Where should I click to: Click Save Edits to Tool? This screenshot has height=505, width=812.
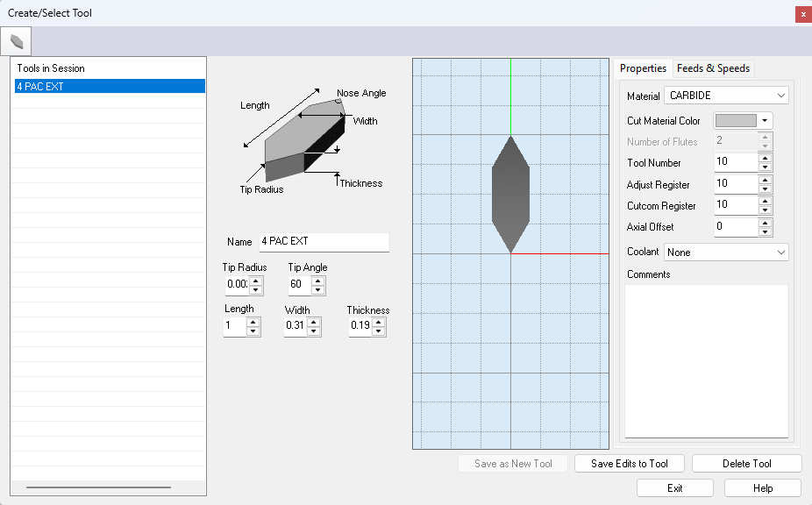tap(629, 463)
